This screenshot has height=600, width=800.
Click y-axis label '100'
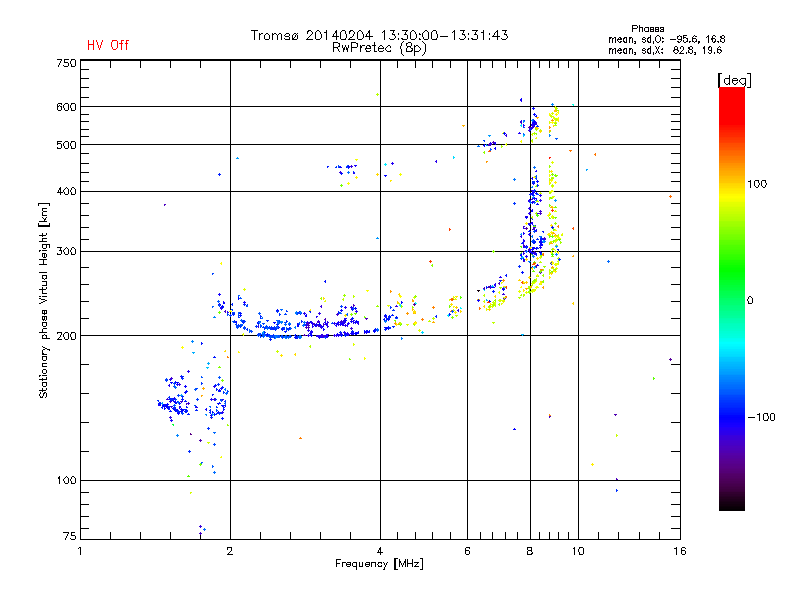point(66,481)
